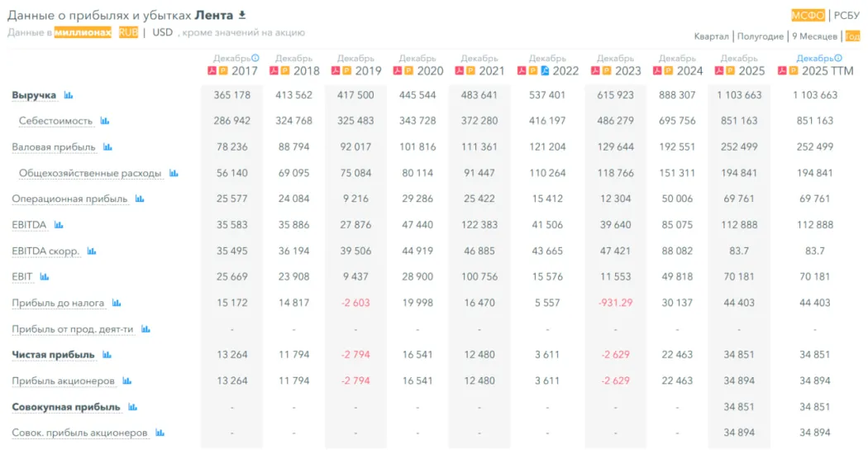Image resolution: width=868 pixels, height=450 pixels.
Task: Select the Квартал period tab
Action: point(711,36)
